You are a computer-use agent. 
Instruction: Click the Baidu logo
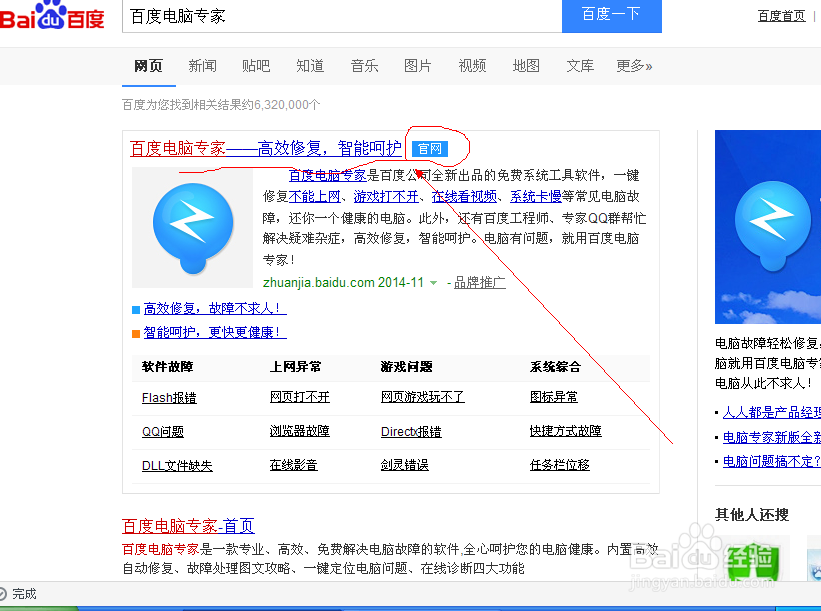click(x=52, y=16)
